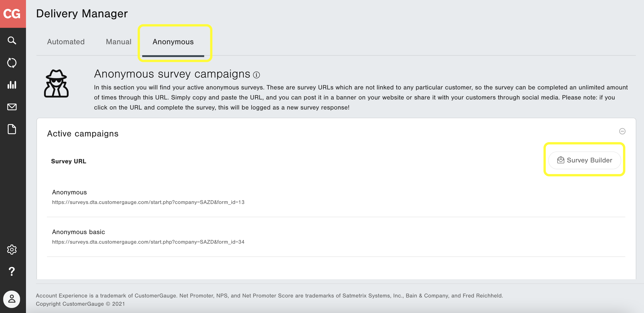Click the anonymous spy figure illustration
644x313 pixels.
click(x=56, y=83)
